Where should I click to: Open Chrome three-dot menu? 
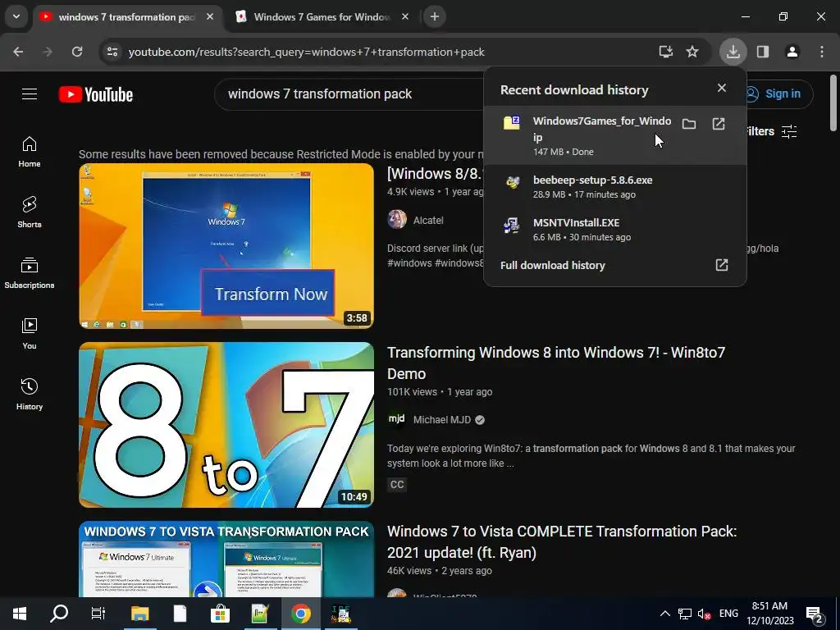point(822,52)
